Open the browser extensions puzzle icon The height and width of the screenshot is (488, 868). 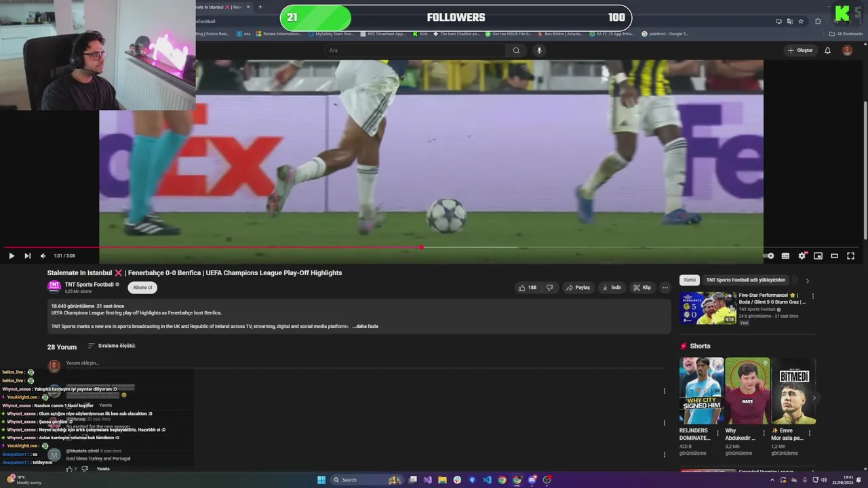pyautogui.click(x=818, y=22)
